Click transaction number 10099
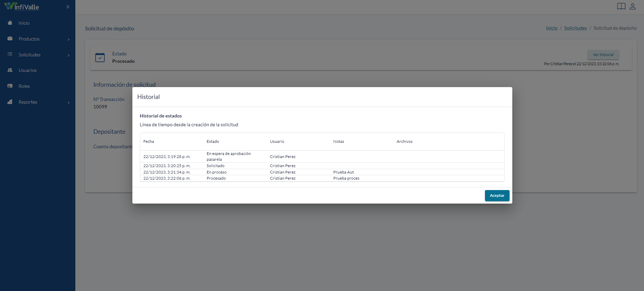Screen dimensions: 644x291 click(100, 107)
